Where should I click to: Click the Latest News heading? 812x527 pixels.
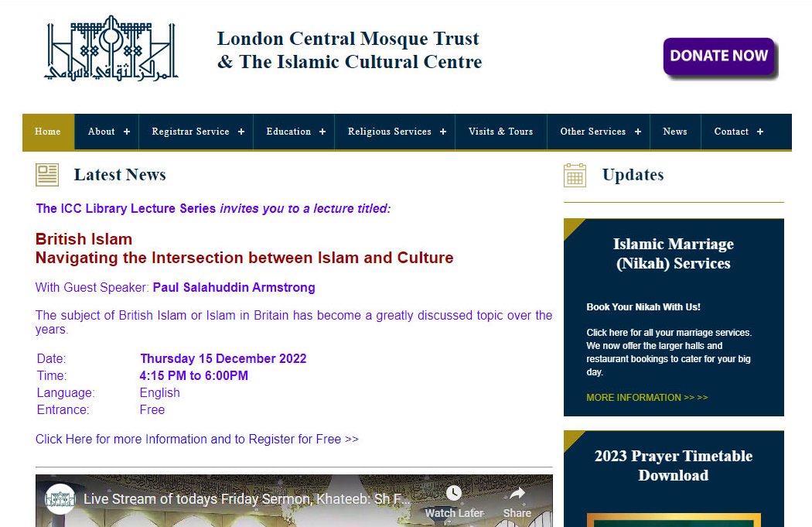coord(120,175)
